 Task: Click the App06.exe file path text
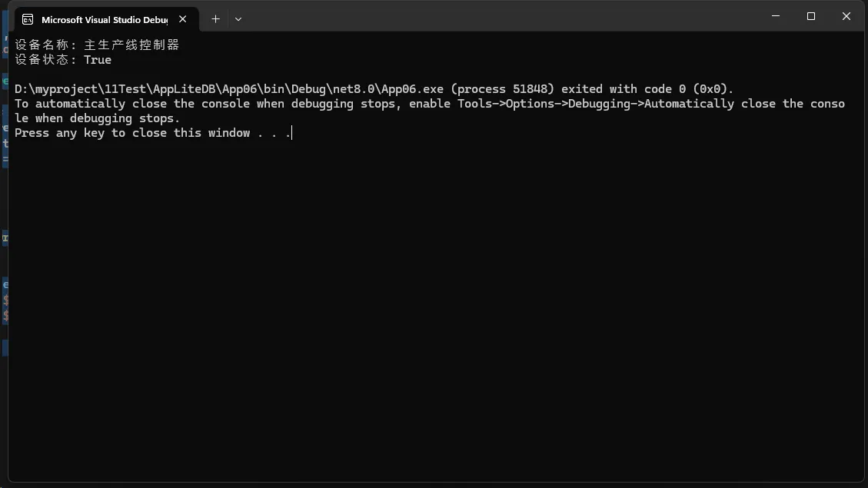pos(229,89)
